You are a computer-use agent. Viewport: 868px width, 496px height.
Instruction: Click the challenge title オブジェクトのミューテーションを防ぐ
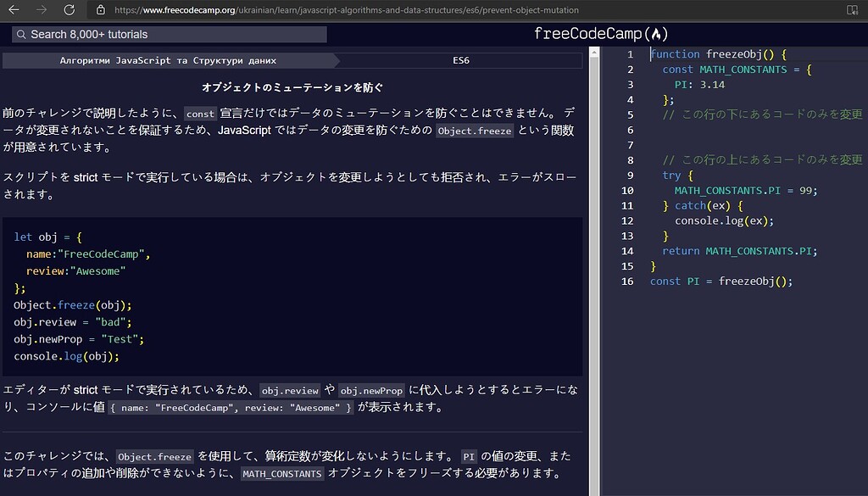tap(292, 87)
